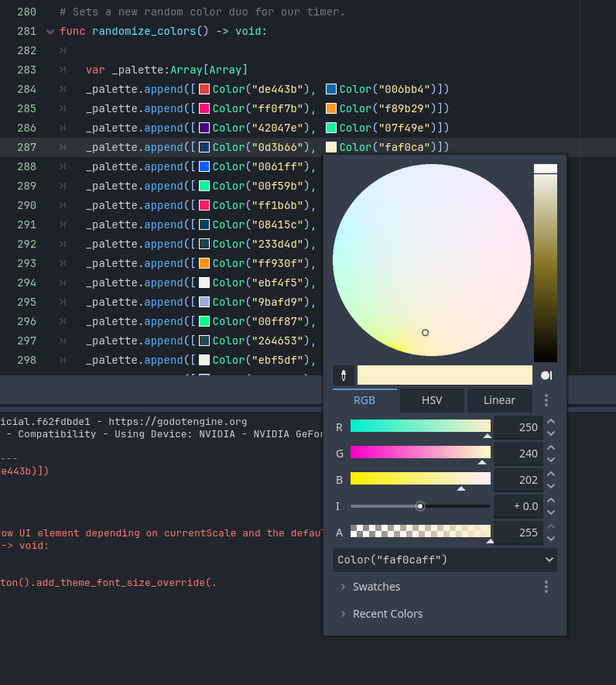Click the "randomize_colors()" function name
The width and height of the screenshot is (616, 685).
point(150,32)
